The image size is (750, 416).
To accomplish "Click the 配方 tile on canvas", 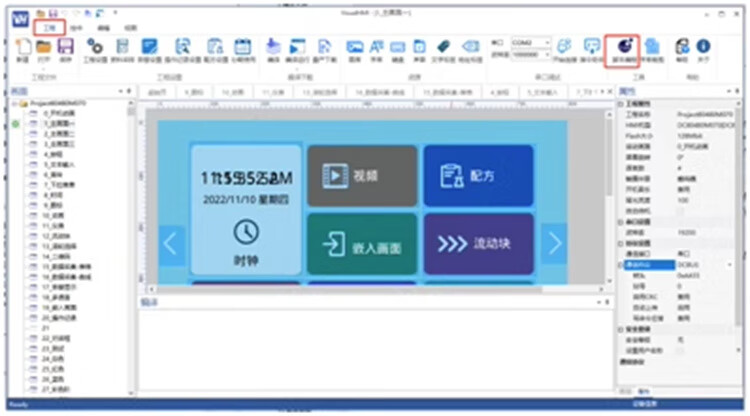I will (x=478, y=176).
